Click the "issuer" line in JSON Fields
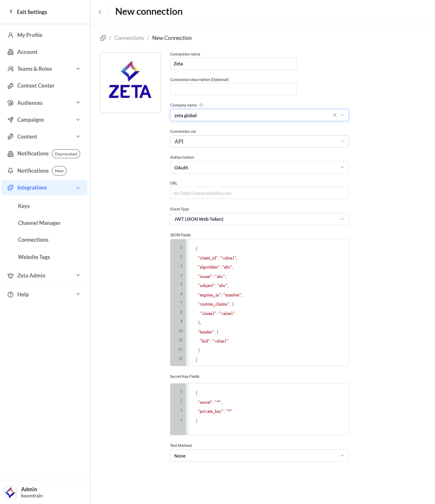The image size is (435, 504). (x=212, y=276)
